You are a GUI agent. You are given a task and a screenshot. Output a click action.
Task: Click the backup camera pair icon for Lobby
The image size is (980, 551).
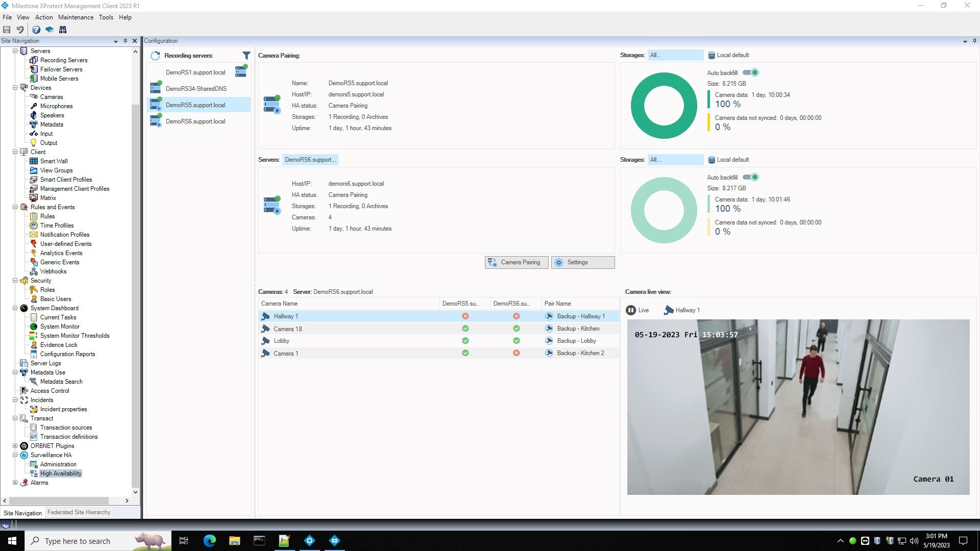[x=549, y=340]
